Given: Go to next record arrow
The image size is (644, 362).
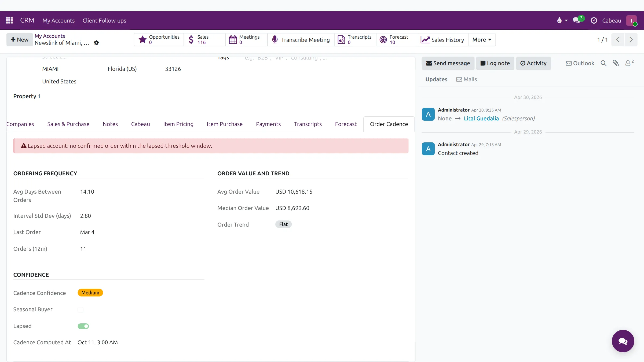Looking at the screenshot, I should click(631, 40).
